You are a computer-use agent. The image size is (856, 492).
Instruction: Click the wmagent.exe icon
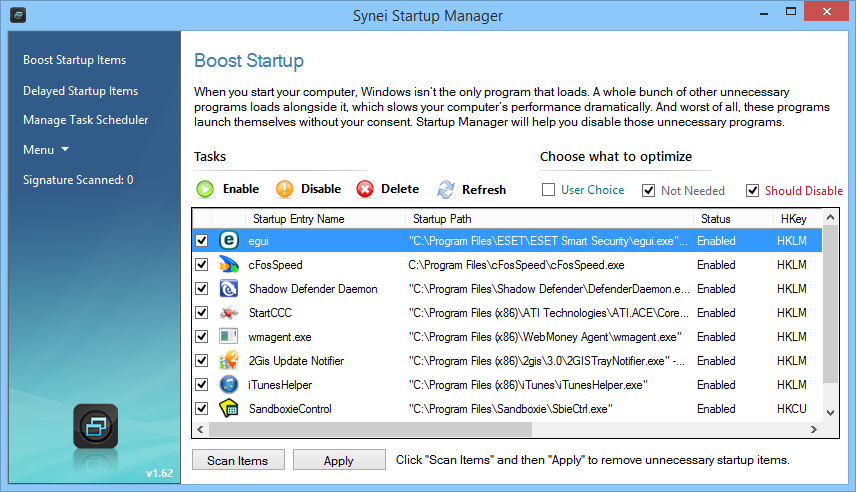click(229, 336)
